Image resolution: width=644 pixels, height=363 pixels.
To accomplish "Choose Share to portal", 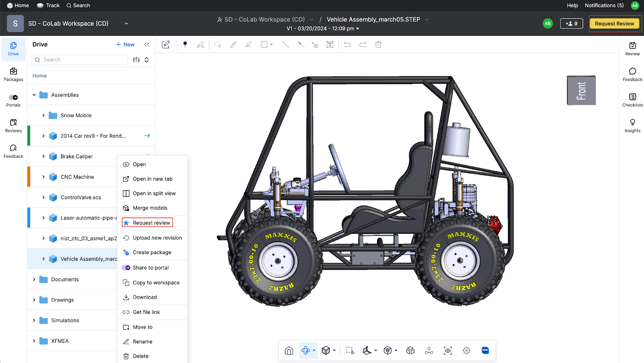I will click(x=152, y=268).
